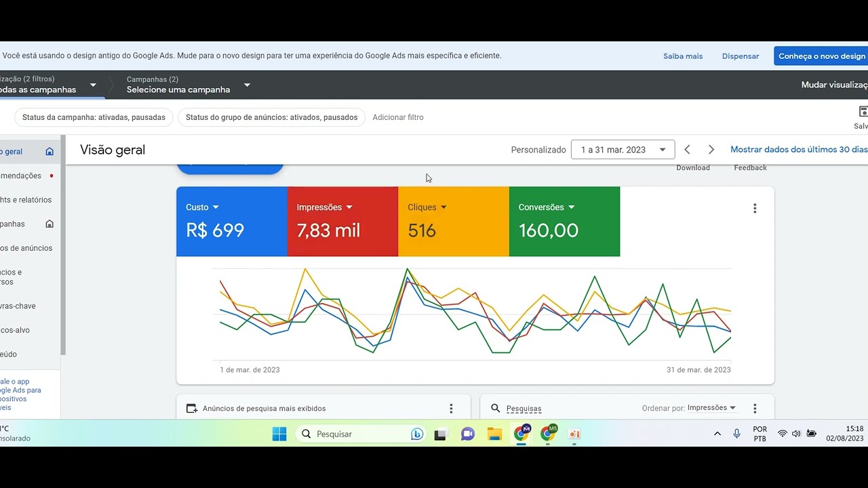This screenshot has height=488, width=868.
Task: Click the Pesquisas magnifier icon
Action: click(496, 408)
